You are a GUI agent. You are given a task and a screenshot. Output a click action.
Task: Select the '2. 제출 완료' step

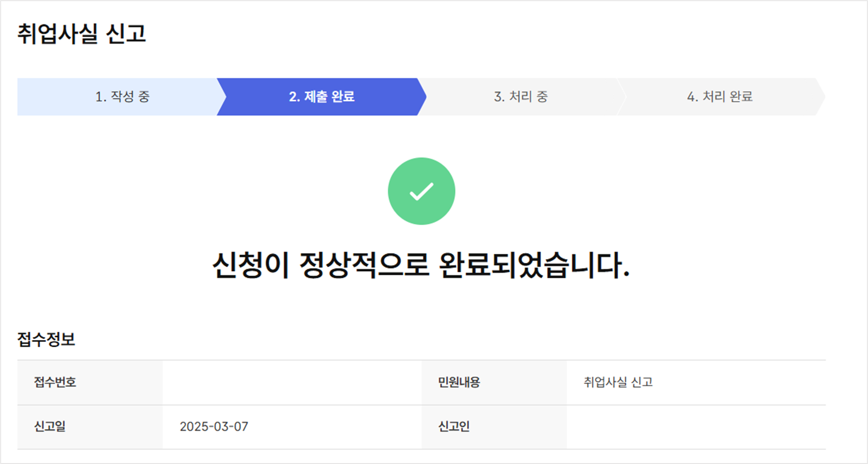(321, 97)
